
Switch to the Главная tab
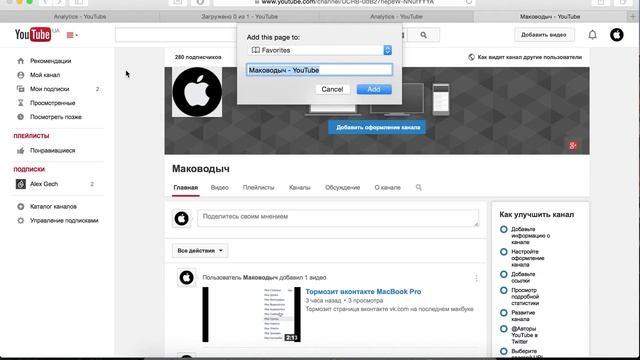tap(186, 188)
